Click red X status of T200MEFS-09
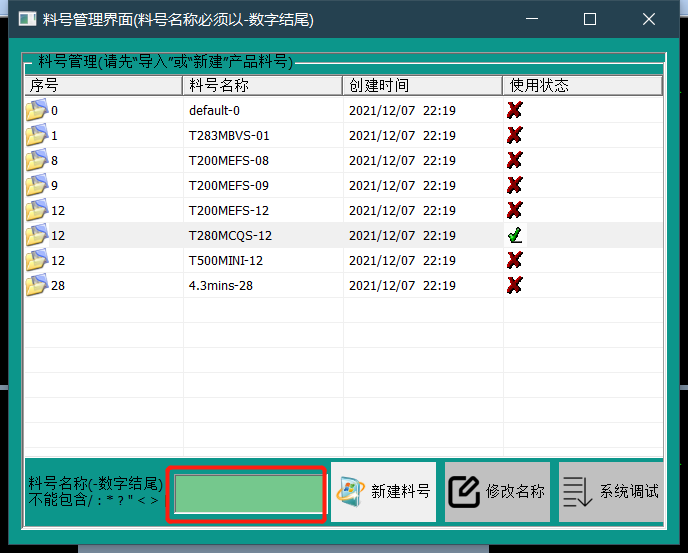The image size is (688, 553). [x=515, y=186]
